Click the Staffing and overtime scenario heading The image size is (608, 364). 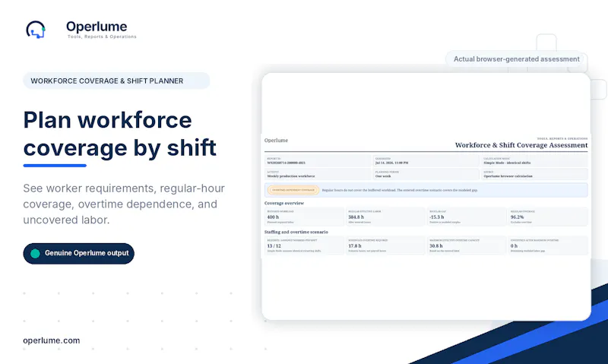click(x=296, y=232)
